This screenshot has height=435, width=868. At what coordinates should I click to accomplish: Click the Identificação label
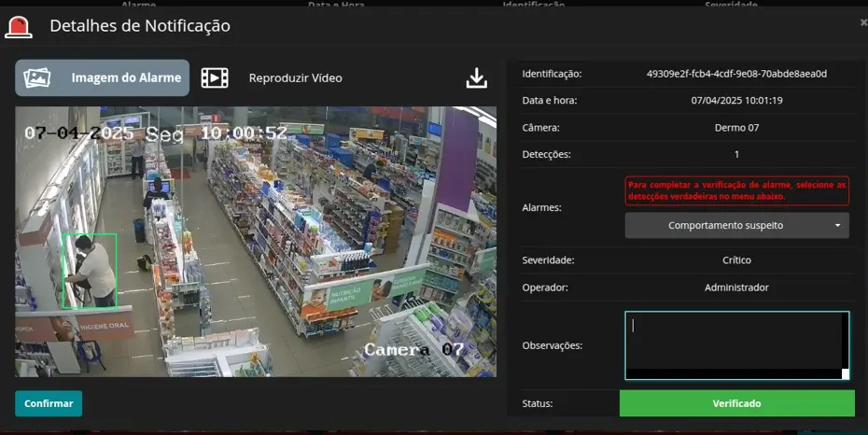[552, 74]
